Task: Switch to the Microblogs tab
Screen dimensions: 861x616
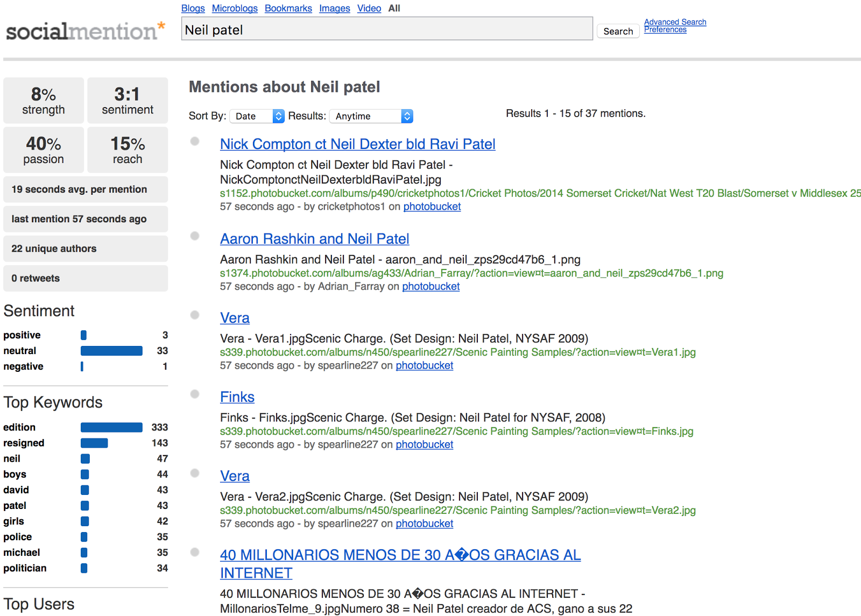Action: [x=235, y=8]
